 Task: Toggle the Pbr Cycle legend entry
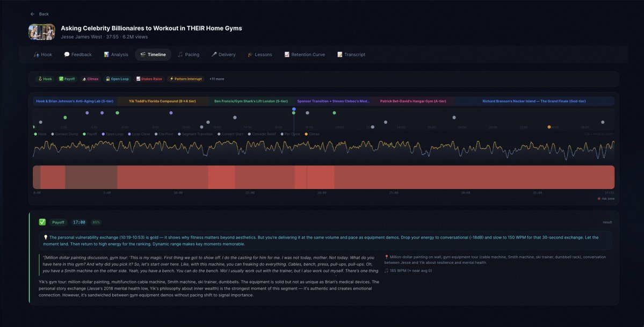coord(291,134)
